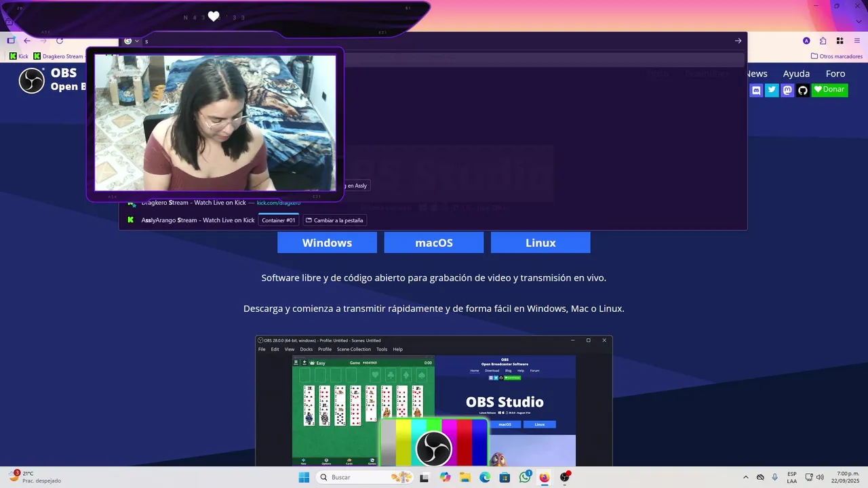868x488 pixels.
Task: Open the browser extensions puzzle icon
Action: (823, 41)
